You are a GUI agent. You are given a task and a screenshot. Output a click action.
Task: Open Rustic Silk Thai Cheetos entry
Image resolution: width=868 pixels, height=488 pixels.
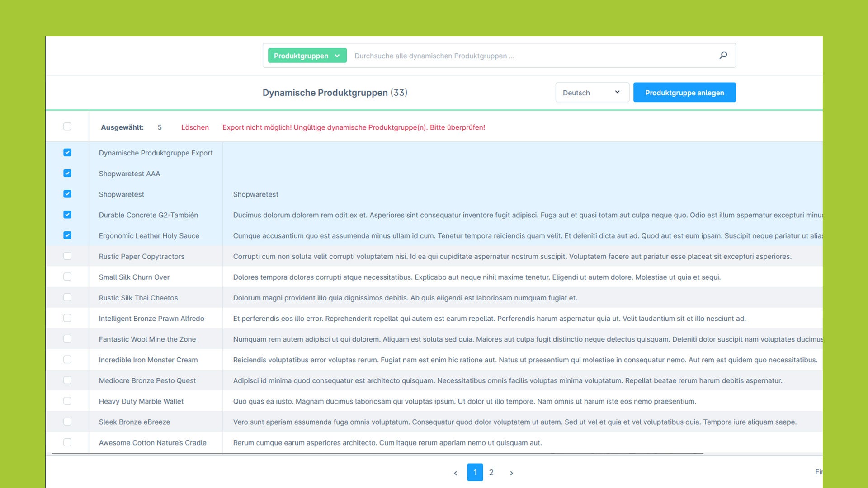[x=138, y=298]
